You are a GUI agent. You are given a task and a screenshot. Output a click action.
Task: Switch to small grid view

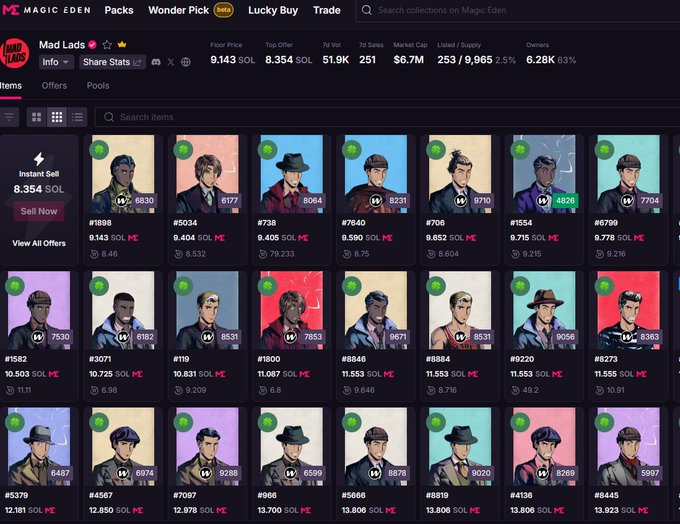57,117
